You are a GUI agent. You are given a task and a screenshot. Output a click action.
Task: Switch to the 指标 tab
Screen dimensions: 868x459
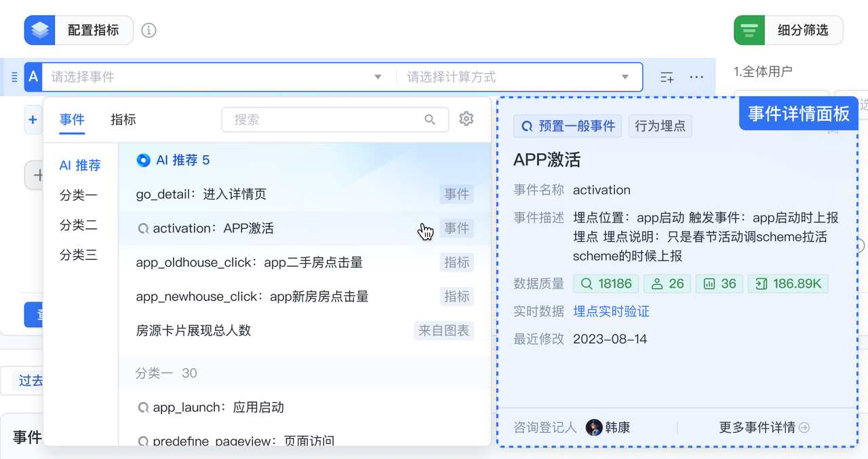click(123, 120)
